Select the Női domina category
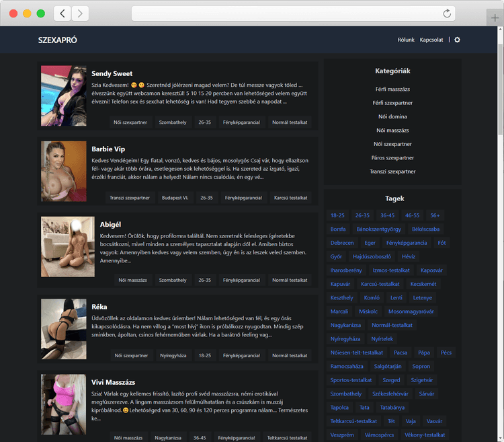 (x=392, y=116)
